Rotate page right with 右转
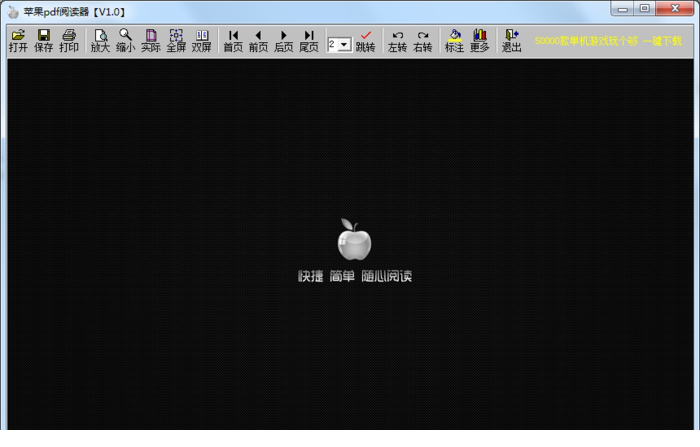 [x=423, y=41]
